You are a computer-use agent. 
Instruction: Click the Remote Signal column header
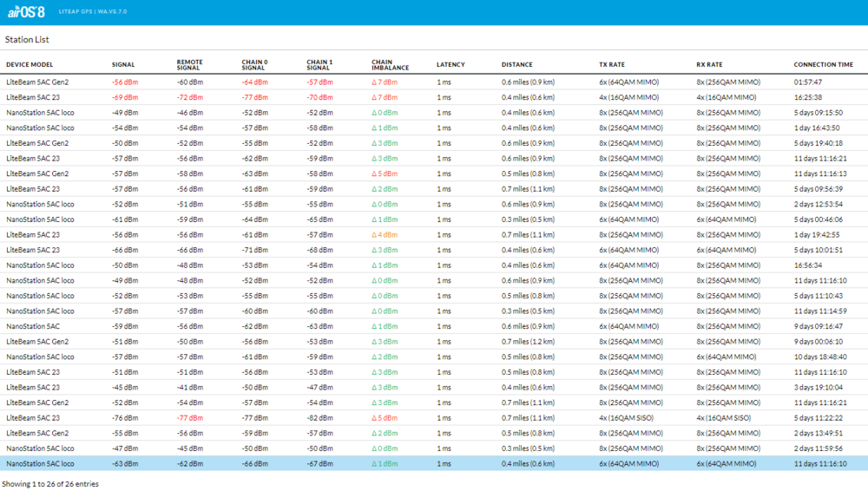(x=190, y=65)
